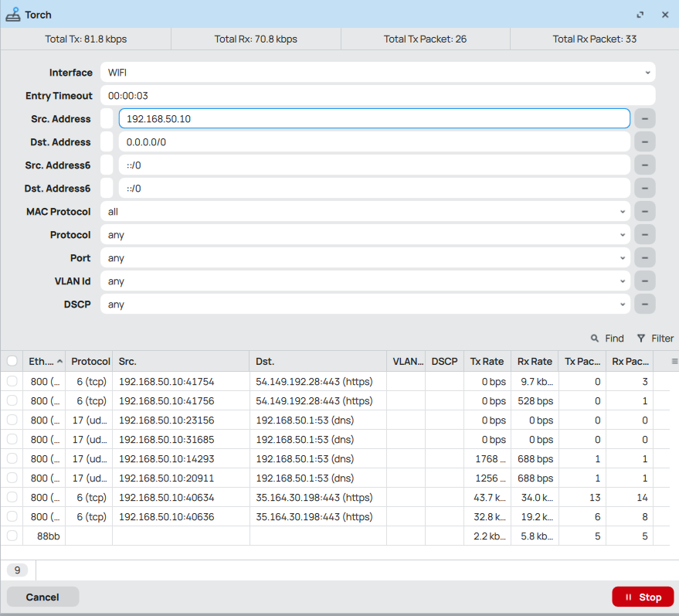The height and width of the screenshot is (616, 679).
Task: Sort by the Tx Rate column header
Action: coord(487,361)
